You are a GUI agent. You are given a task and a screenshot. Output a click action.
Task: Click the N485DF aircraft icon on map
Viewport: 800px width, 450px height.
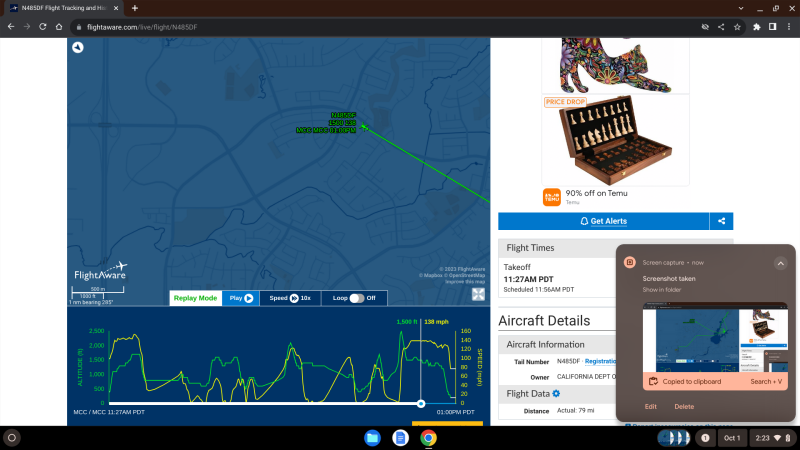click(364, 127)
